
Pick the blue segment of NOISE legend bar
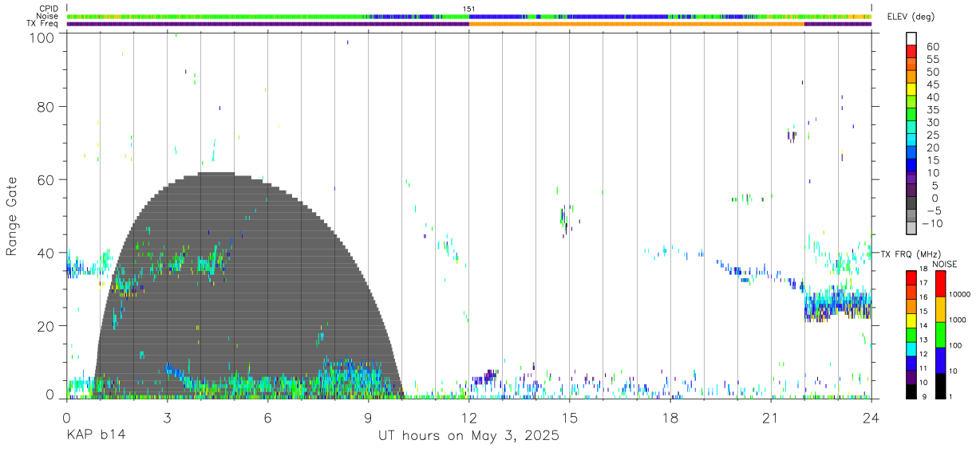tap(941, 360)
